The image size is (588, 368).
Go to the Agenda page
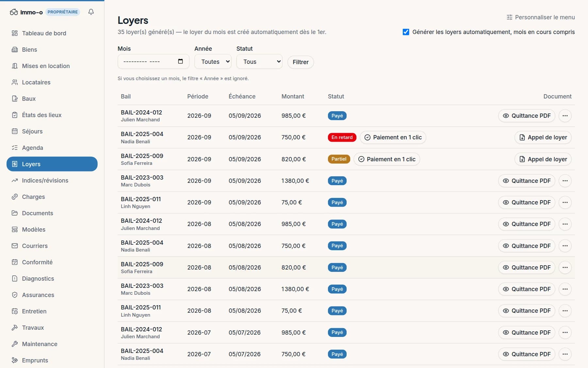coord(52,148)
